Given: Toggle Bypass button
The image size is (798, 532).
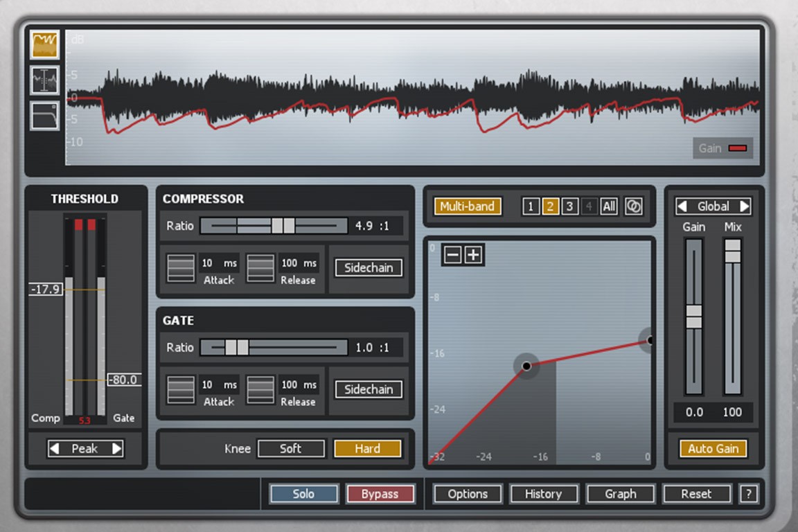Looking at the screenshot, I should [x=380, y=494].
